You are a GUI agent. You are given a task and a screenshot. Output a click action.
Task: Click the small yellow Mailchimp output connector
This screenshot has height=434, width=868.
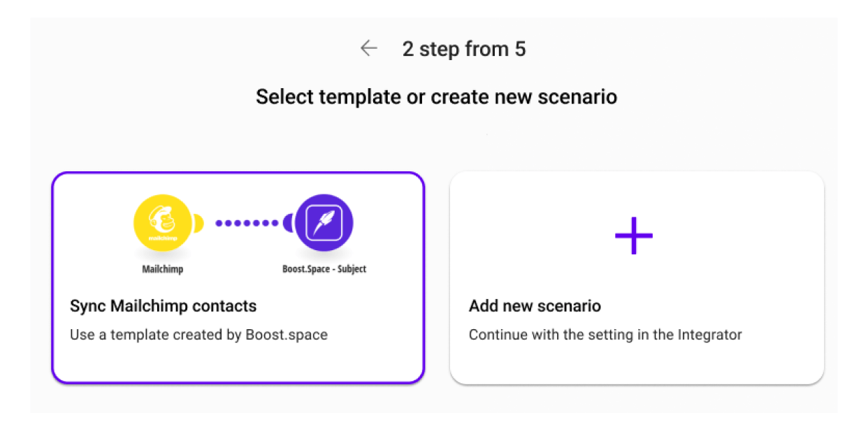pos(198,224)
